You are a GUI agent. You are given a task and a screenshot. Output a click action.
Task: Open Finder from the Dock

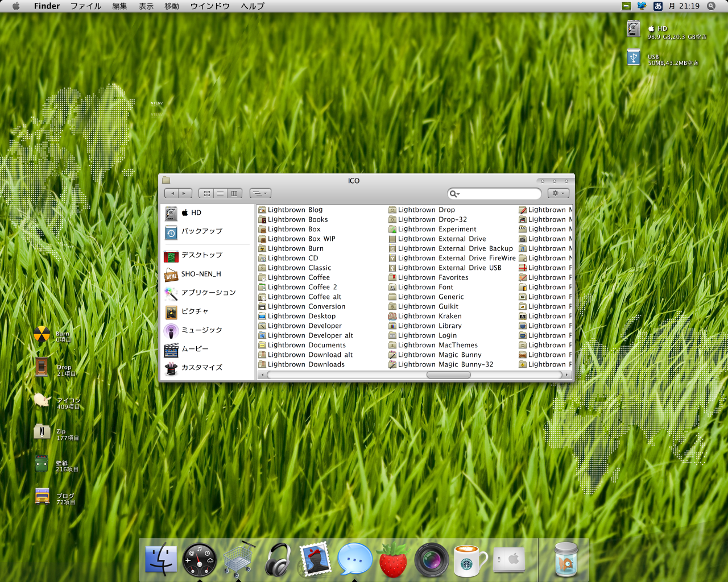pos(161,559)
